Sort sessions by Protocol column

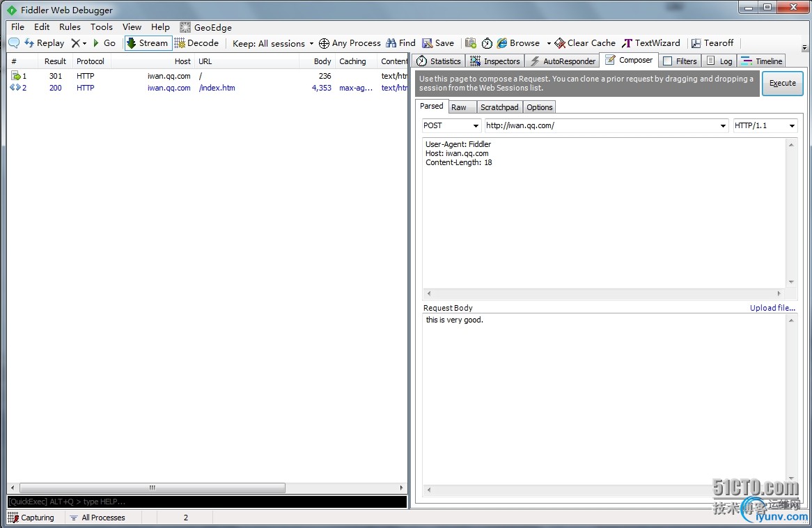(91, 61)
